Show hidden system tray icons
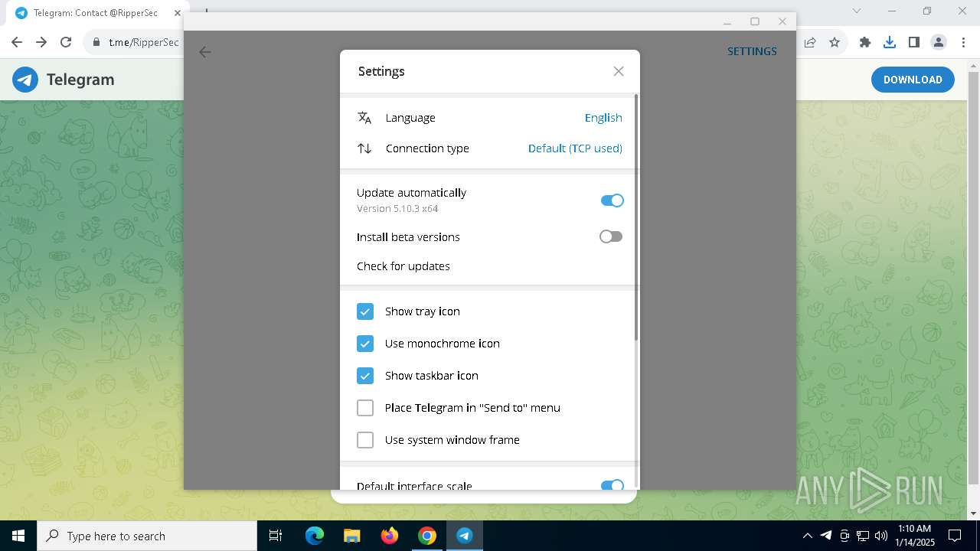This screenshot has height=551, width=980. click(x=807, y=536)
